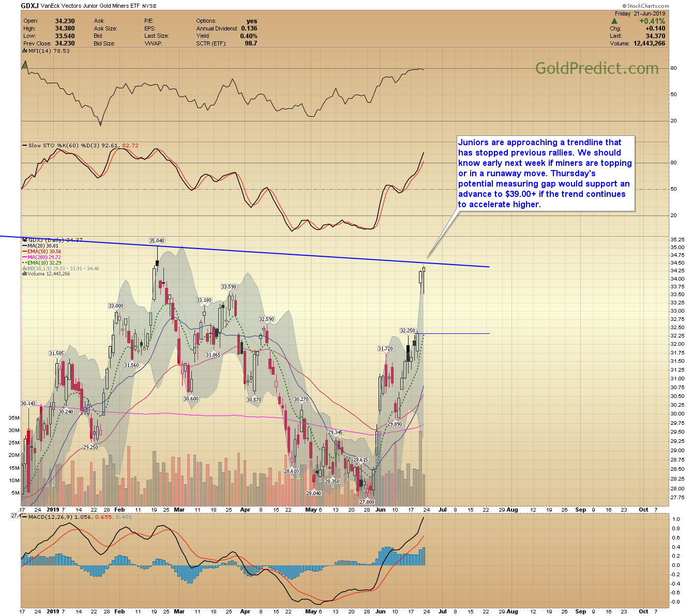Click the Last price 34.370

click(x=656, y=36)
